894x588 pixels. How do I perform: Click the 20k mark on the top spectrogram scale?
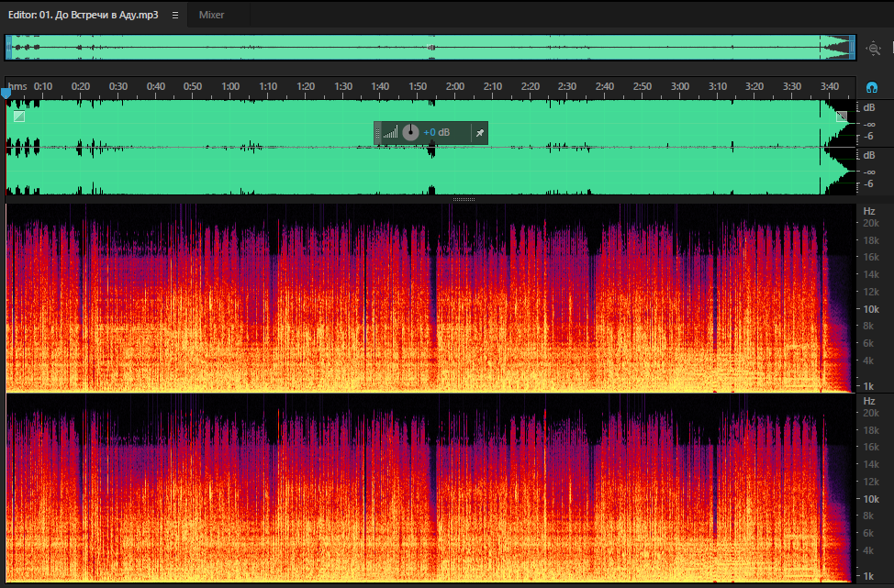(871, 223)
